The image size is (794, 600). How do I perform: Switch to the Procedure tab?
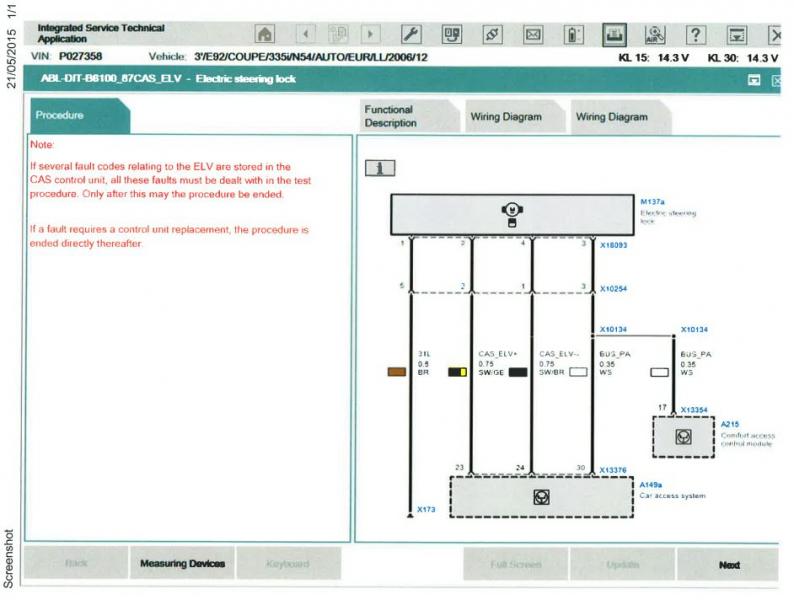pos(79,116)
